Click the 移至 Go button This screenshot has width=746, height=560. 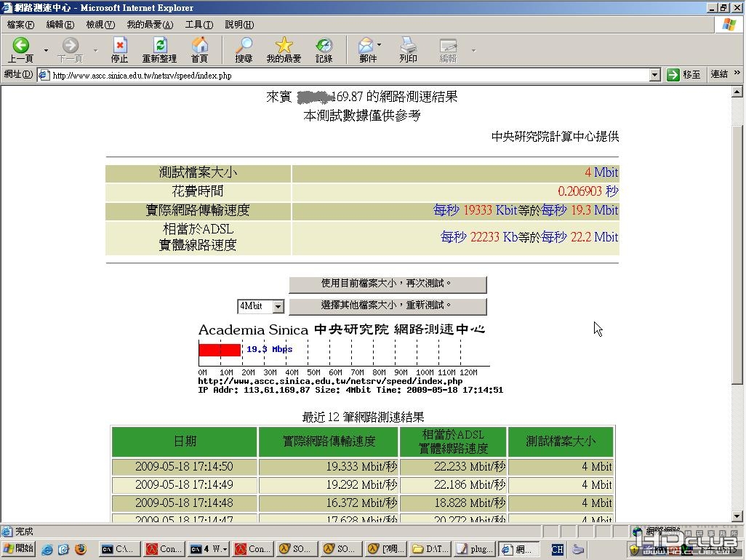point(683,75)
